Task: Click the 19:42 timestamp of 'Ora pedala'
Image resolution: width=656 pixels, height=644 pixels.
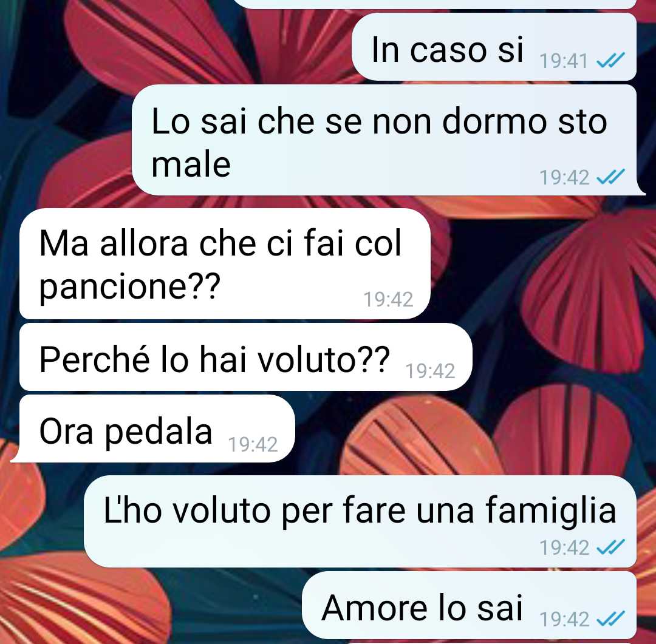Action: (253, 444)
